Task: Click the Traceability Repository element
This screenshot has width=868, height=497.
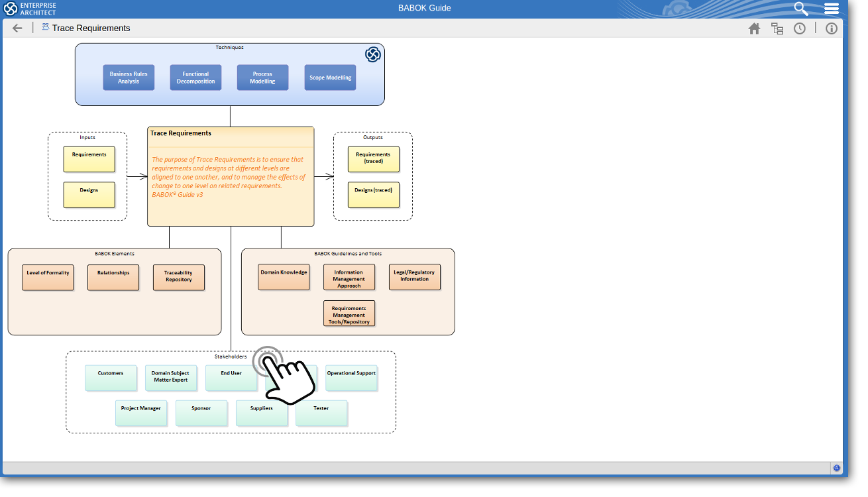Action: [x=178, y=277]
